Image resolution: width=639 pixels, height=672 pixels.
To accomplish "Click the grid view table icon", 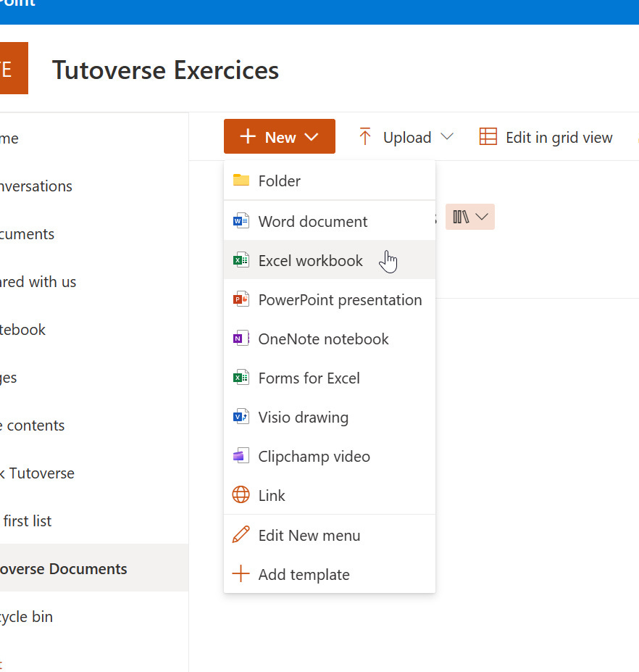I will coord(488,137).
